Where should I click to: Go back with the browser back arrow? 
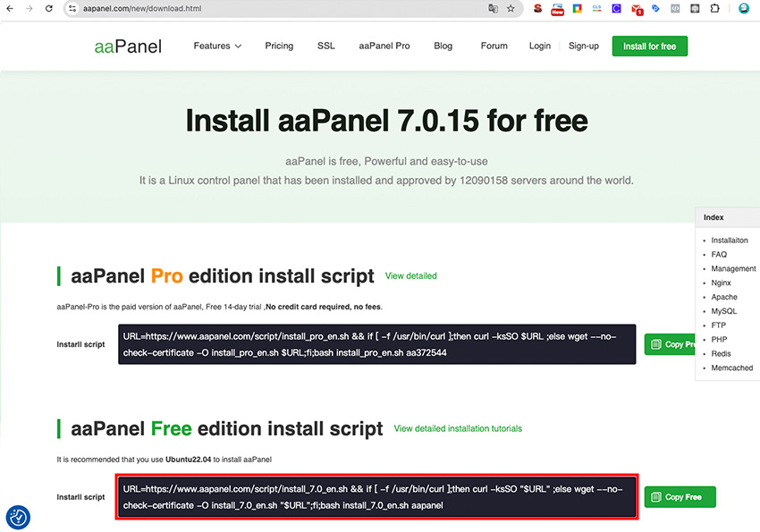click(10, 8)
